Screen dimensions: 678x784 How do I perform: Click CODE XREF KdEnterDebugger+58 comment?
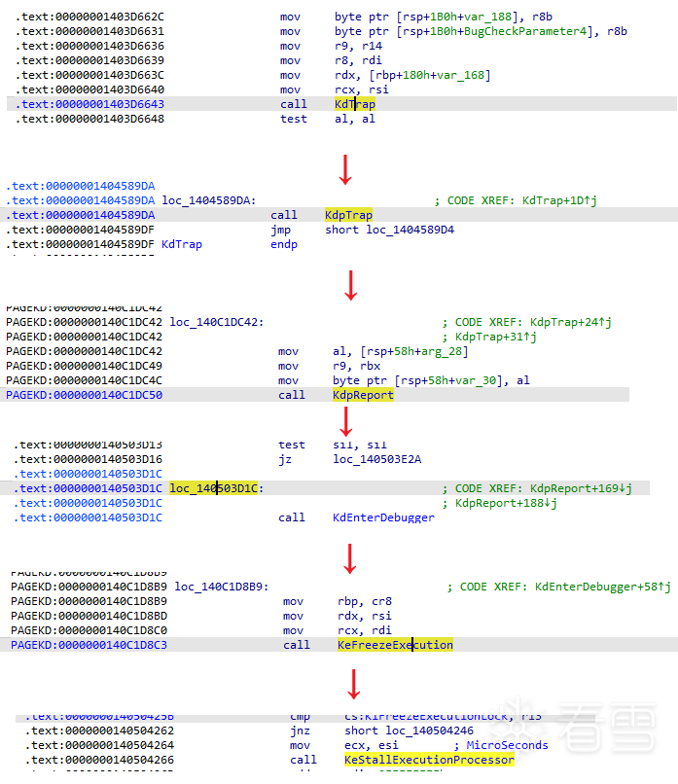(x=559, y=587)
